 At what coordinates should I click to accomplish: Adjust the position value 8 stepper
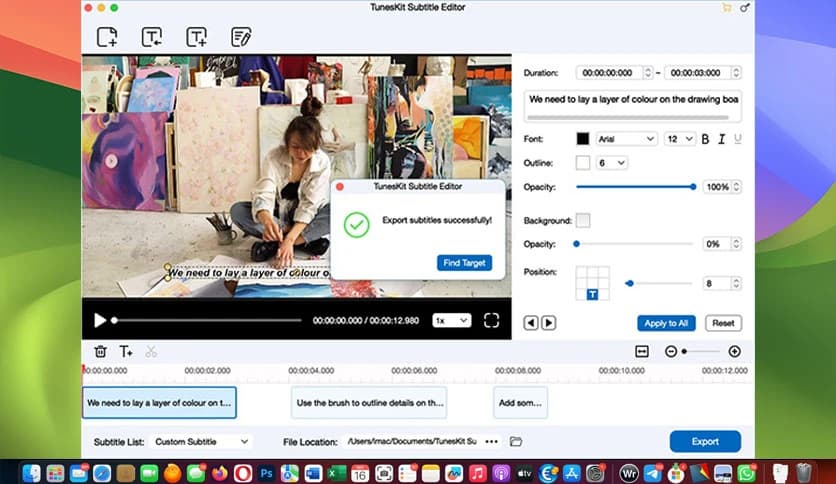pos(736,284)
